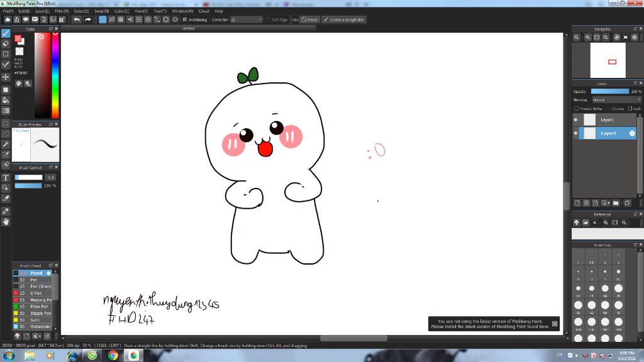
Task: Enable the radial snap icon
Action: pyautogui.click(x=139, y=19)
